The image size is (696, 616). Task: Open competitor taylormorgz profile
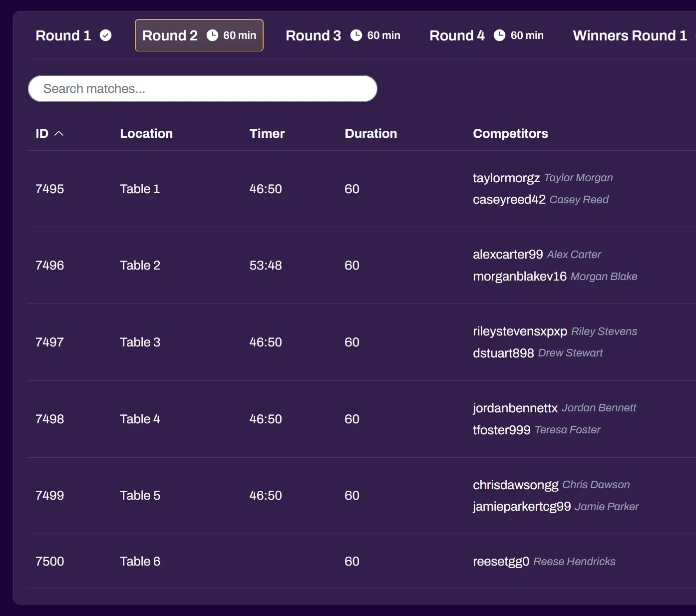[506, 178]
